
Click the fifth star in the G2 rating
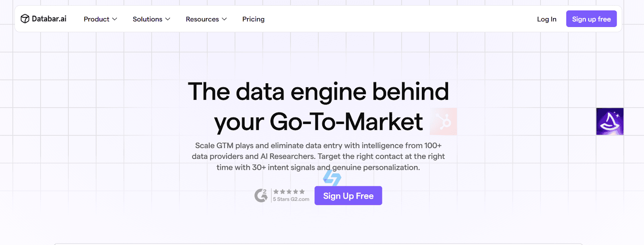[302, 191]
